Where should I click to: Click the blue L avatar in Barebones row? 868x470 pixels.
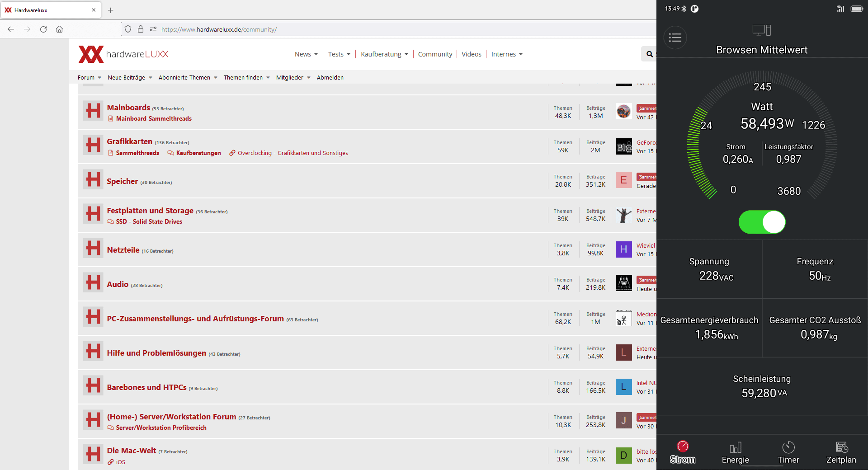(x=624, y=386)
